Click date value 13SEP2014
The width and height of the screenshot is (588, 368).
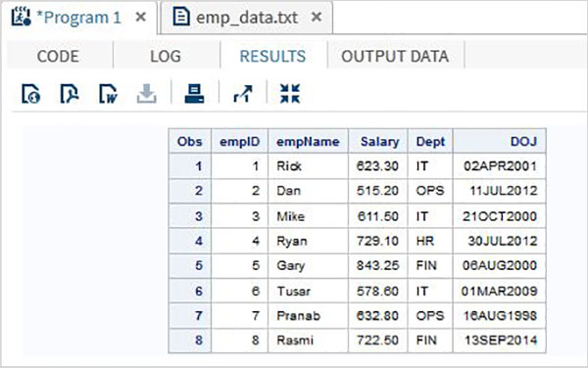pyautogui.click(x=500, y=341)
